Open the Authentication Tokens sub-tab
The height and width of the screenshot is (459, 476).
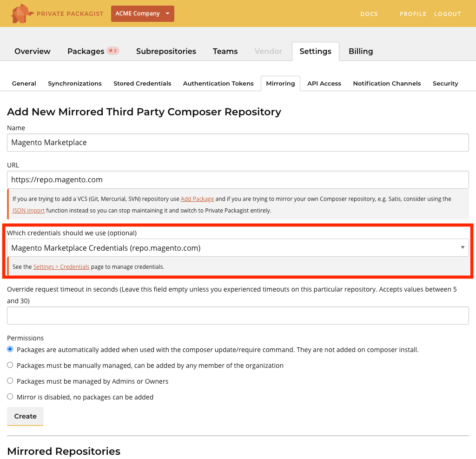pos(218,84)
